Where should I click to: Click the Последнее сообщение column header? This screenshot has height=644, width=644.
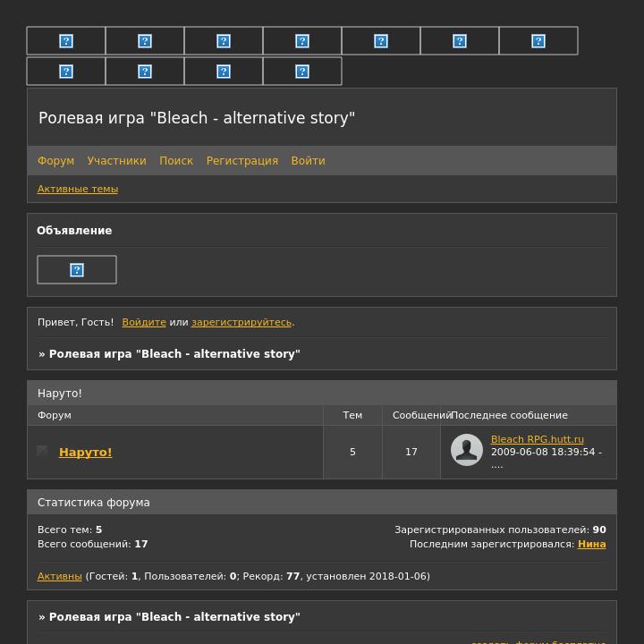click(509, 415)
